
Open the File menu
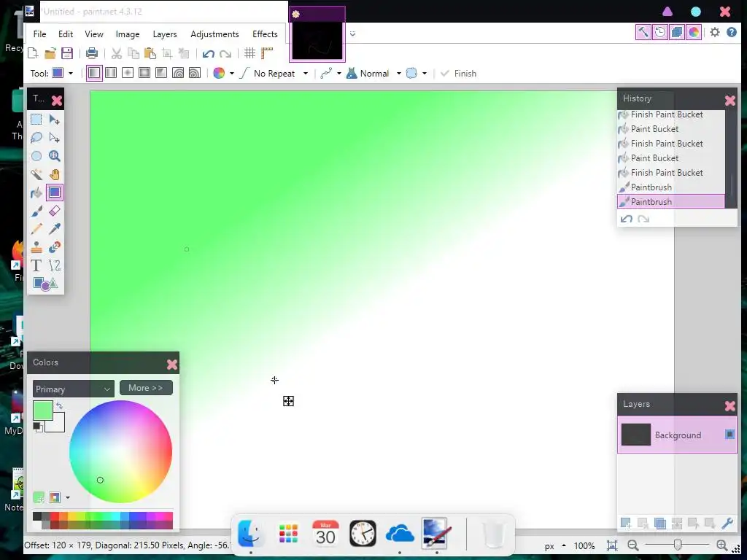pos(39,34)
